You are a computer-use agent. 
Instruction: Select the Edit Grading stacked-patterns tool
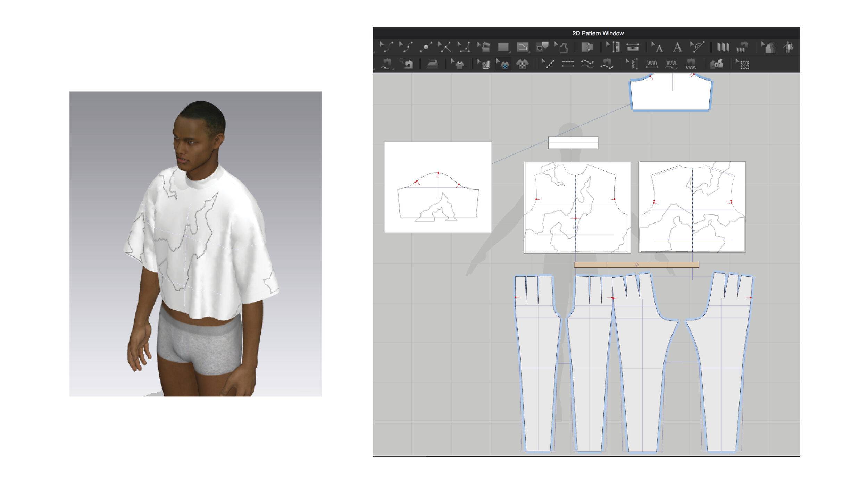768,47
